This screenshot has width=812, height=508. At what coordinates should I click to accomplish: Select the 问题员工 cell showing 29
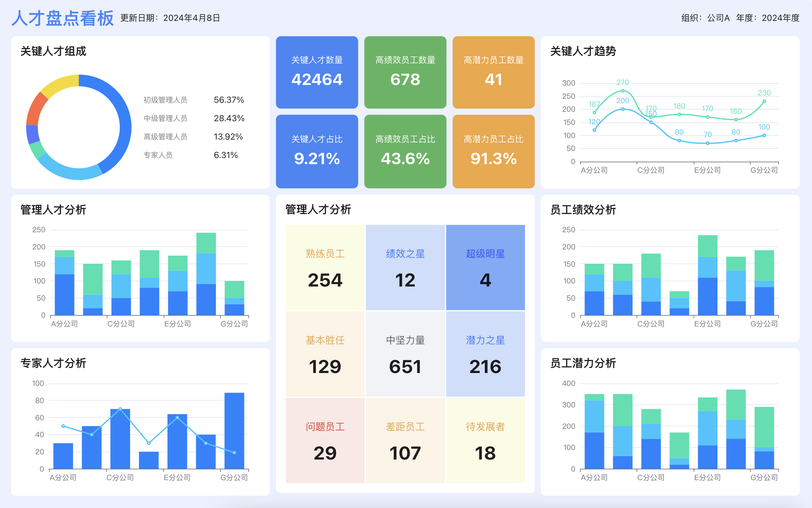pos(325,440)
